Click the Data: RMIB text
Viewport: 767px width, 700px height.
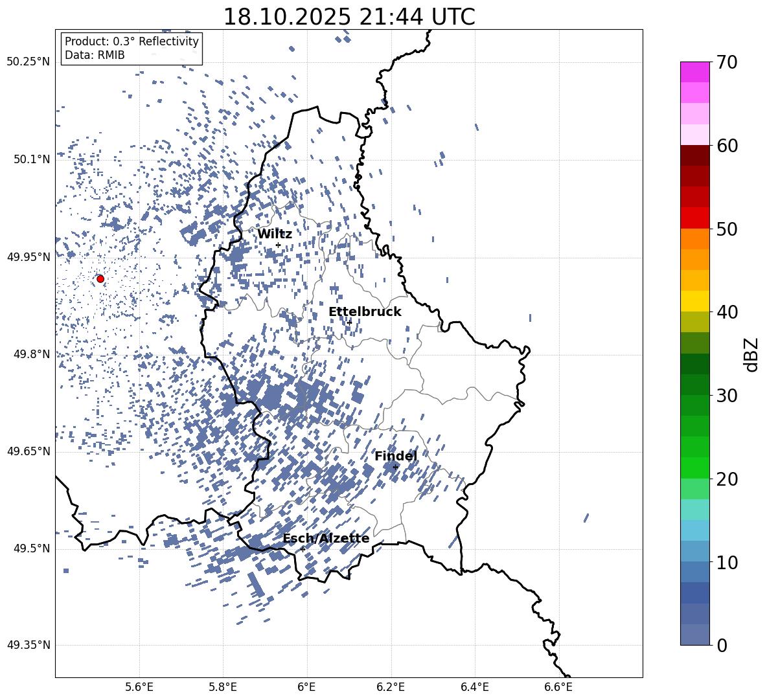point(95,55)
